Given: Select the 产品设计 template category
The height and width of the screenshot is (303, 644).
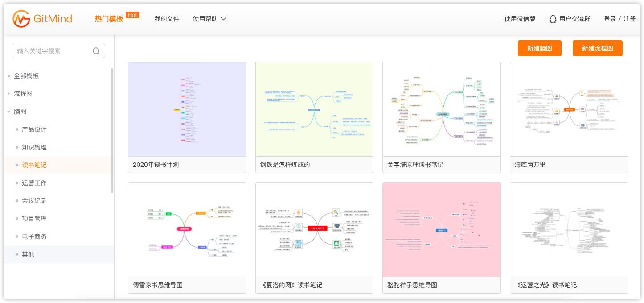Looking at the screenshot, I should 33,129.
